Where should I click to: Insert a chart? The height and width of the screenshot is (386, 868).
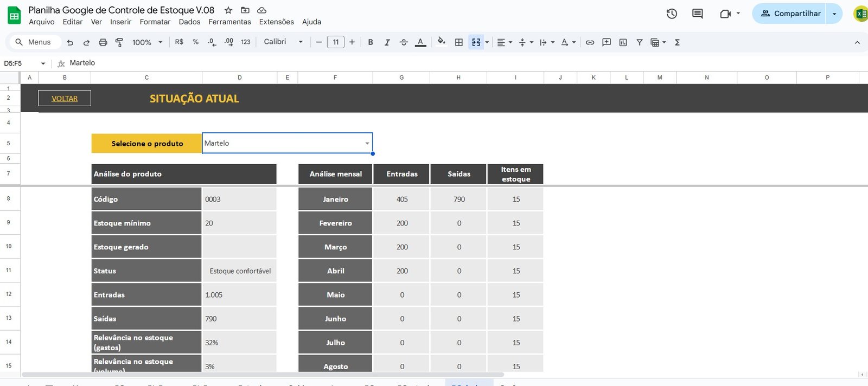tap(623, 42)
